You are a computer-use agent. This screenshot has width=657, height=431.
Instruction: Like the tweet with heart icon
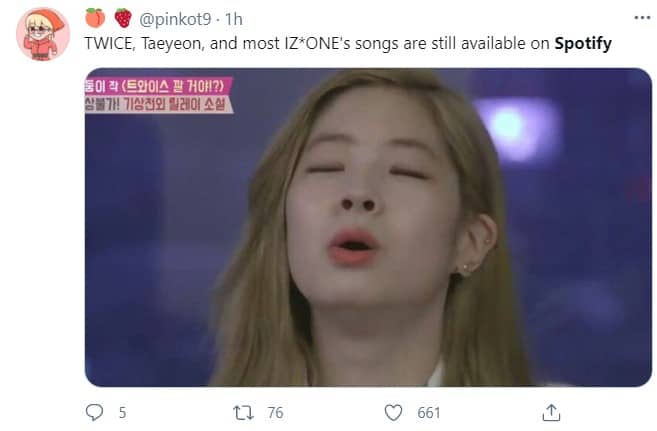coord(393,413)
